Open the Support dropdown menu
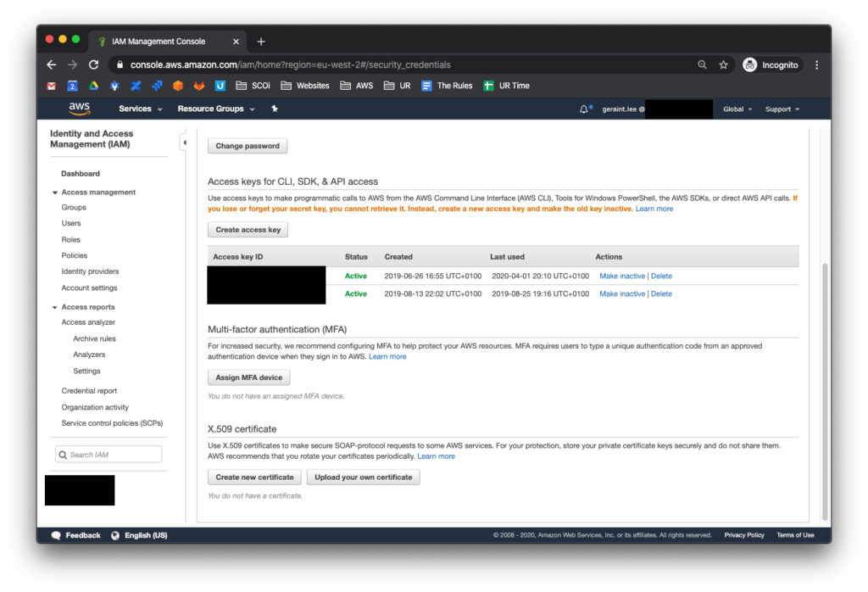868x592 pixels. pyautogui.click(x=782, y=109)
